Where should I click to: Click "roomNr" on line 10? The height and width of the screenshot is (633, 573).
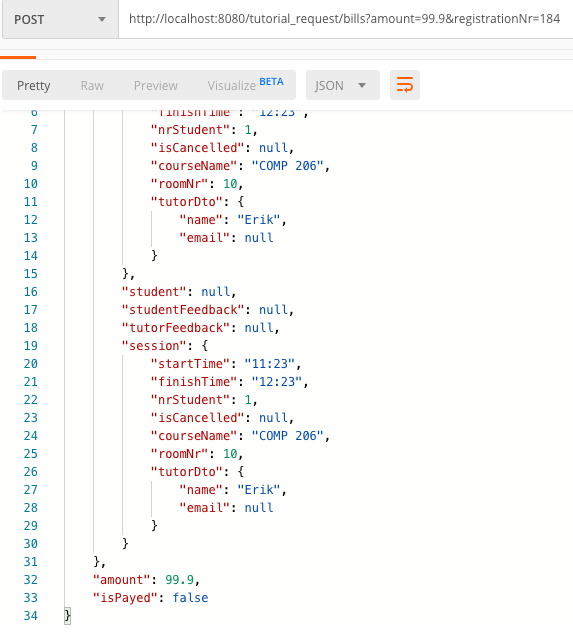179,184
